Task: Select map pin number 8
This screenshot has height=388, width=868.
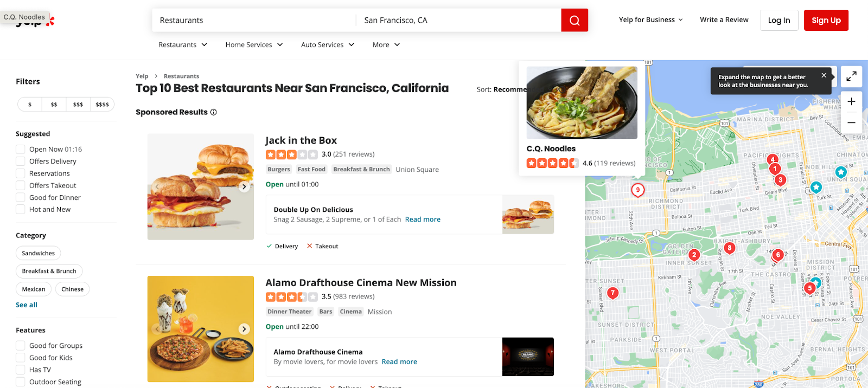Action: pos(730,248)
